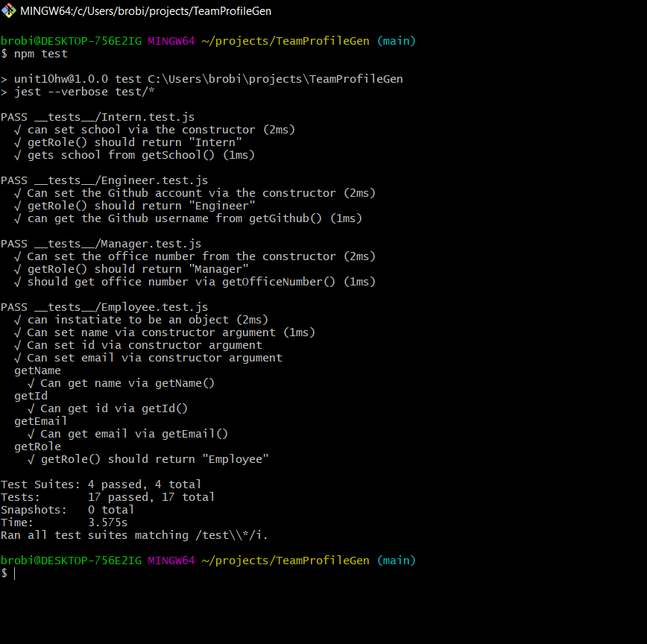This screenshot has height=644, width=647.
Task: Click the window title MINGW64:/c/Users/brobi/projects/TeamProfileGen
Action: (x=145, y=11)
